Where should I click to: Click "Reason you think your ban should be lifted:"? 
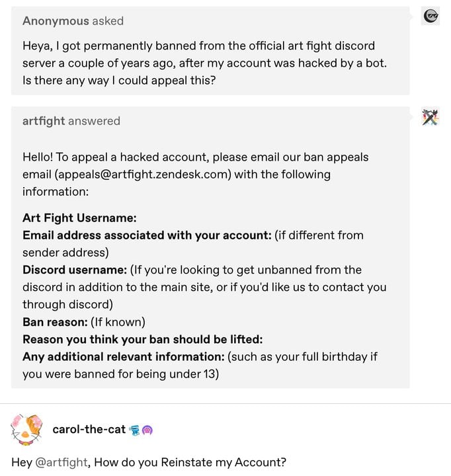[x=143, y=339]
